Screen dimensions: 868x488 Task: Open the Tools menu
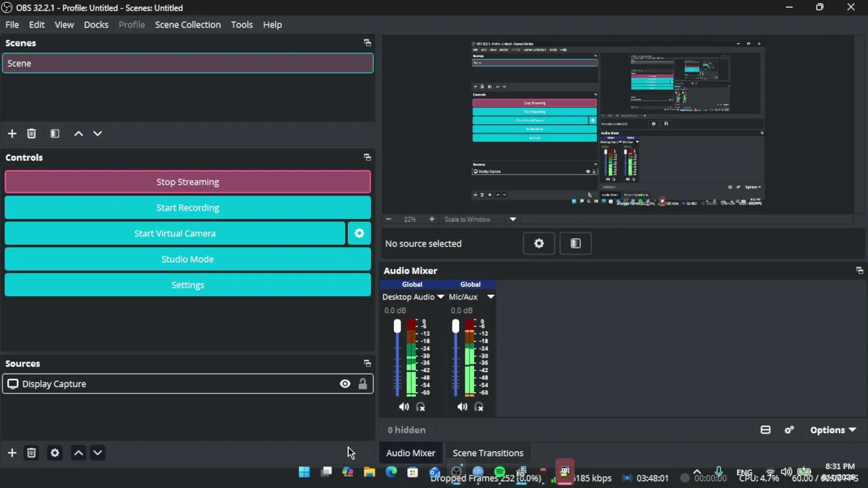(242, 24)
